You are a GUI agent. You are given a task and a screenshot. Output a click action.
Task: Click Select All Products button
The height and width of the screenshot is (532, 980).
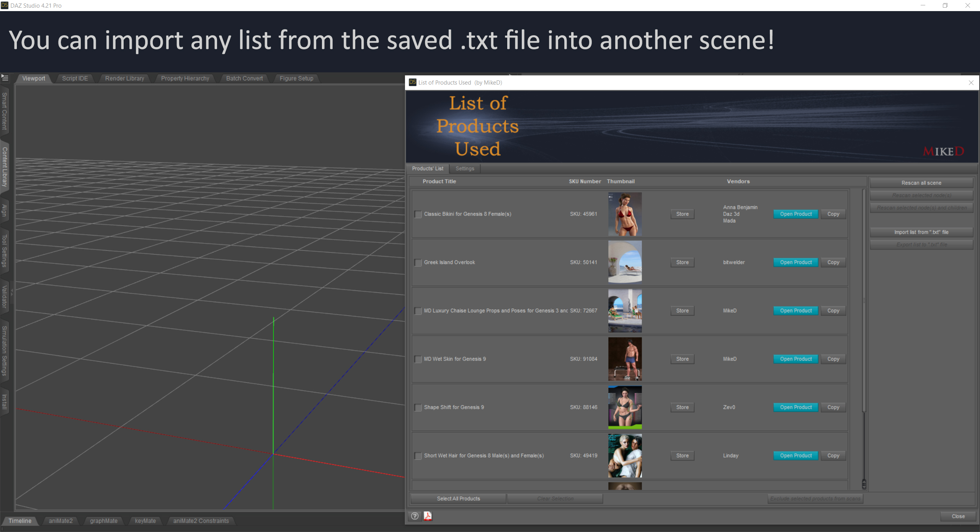click(x=458, y=499)
